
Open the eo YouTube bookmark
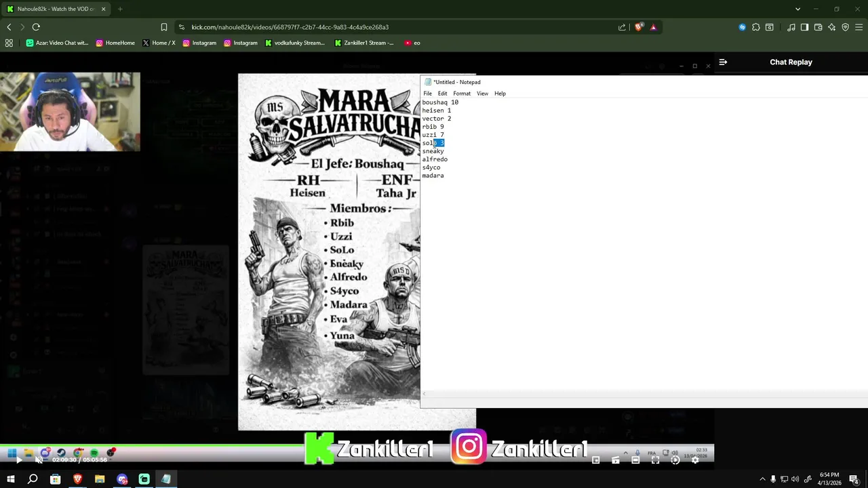pyautogui.click(x=412, y=43)
